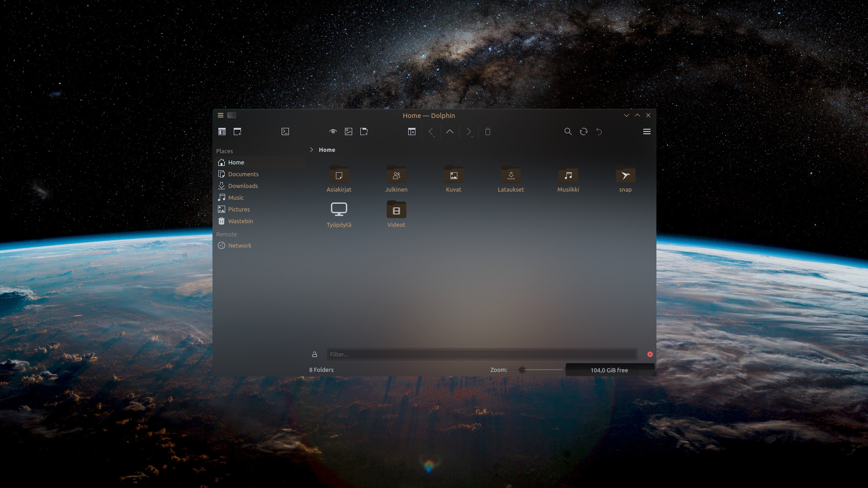Expand the breadcrumb chevron before Home
868x488 pixels.
pyautogui.click(x=311, y=150)
